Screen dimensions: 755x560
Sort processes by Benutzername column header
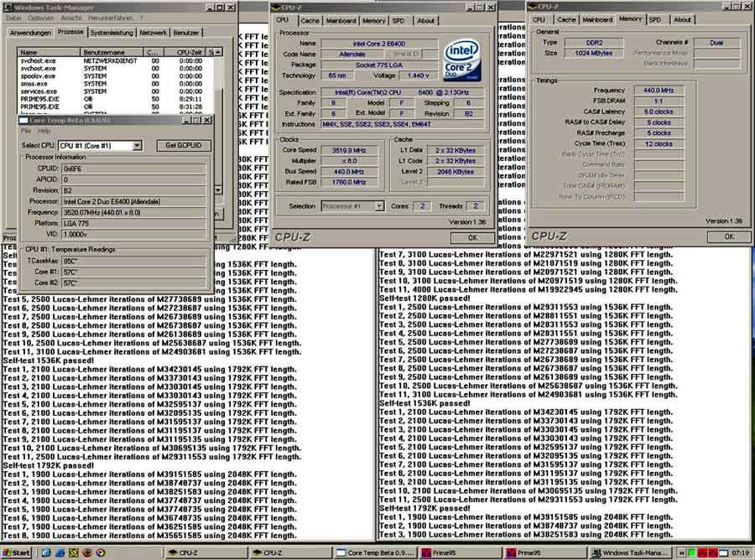coord(112,52)
